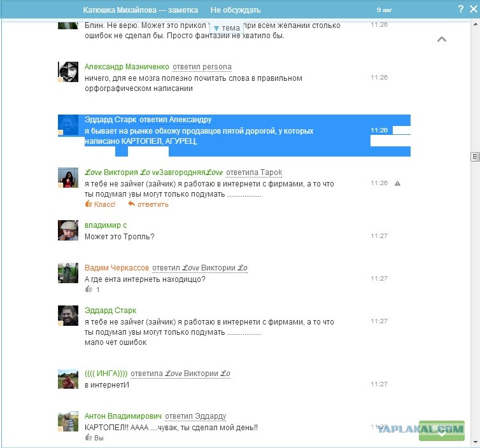Click 'Не обсуждать' in header

click(x=236, y=10)
